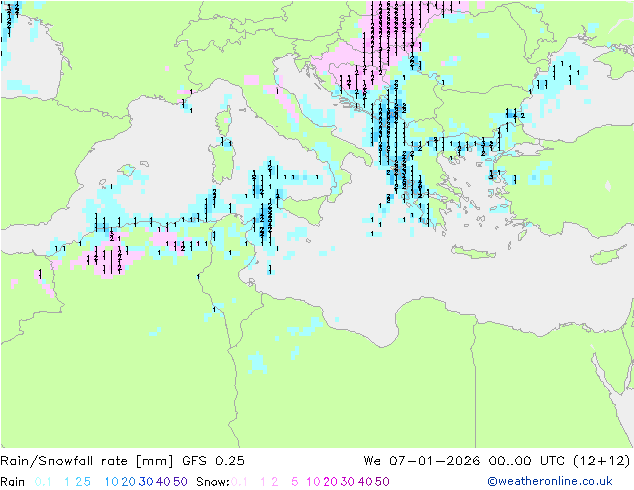
Task: Click the Snow legend label
Action: click(213, 482)
